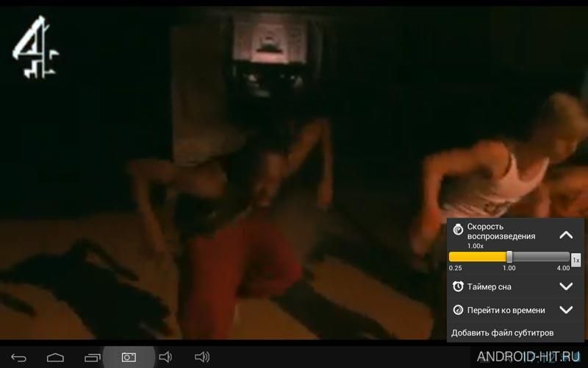588x368 pixels.
Task: Click the playback speed stopwatch icon
Action: 458,229
